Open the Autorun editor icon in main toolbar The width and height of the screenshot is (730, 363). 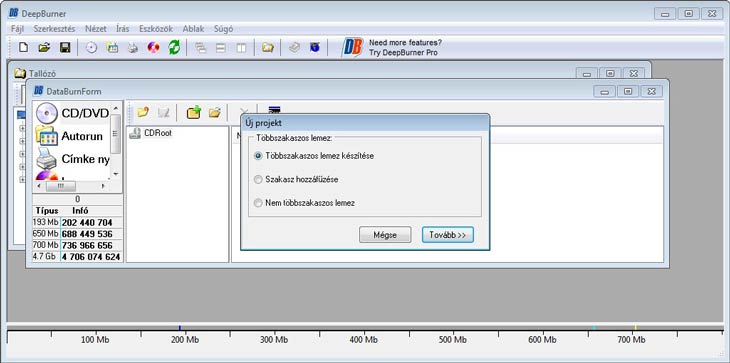pos(112,47)
